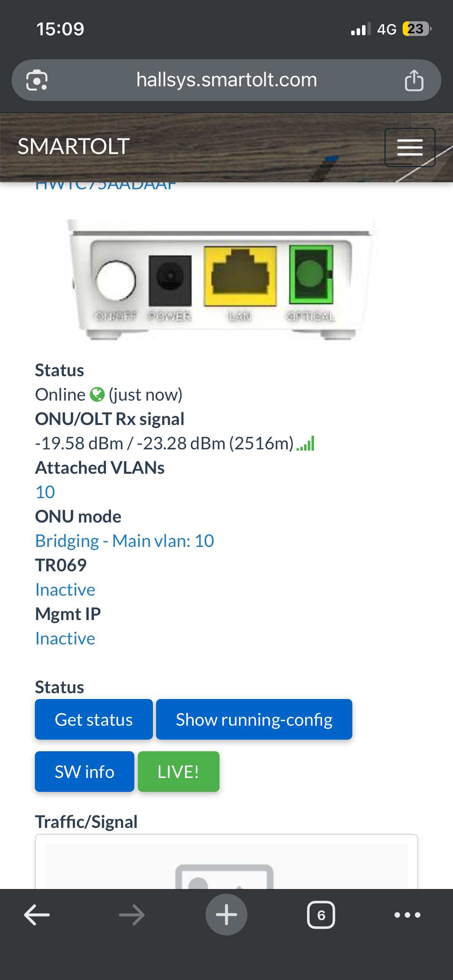Go back using the browser back arrow
Screen dimensions: 453x980
(x=37, y=915)
